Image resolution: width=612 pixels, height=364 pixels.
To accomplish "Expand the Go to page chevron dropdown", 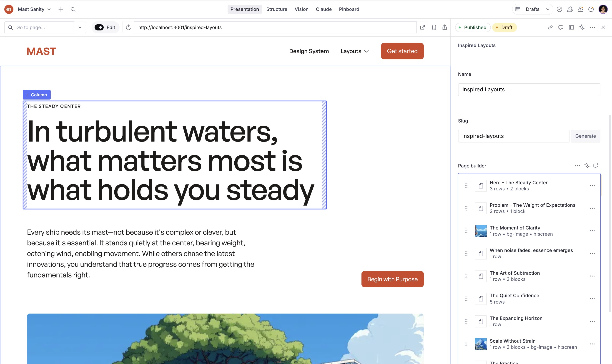I will 80,27.
